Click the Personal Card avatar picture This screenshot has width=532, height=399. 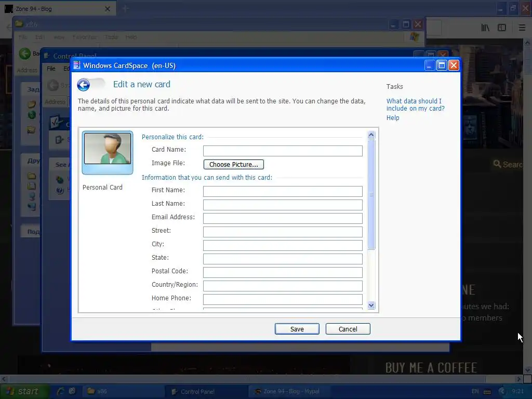coord(108,149)
